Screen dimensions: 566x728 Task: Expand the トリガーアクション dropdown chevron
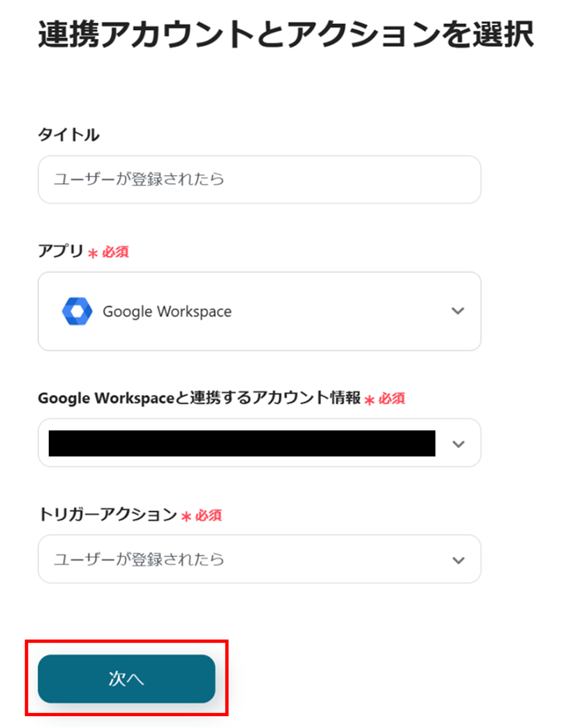tap(458, 560)
